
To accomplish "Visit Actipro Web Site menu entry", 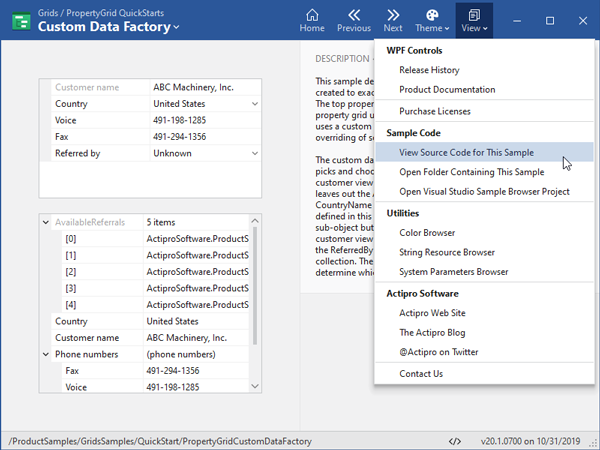I will [x=484, y=313].
